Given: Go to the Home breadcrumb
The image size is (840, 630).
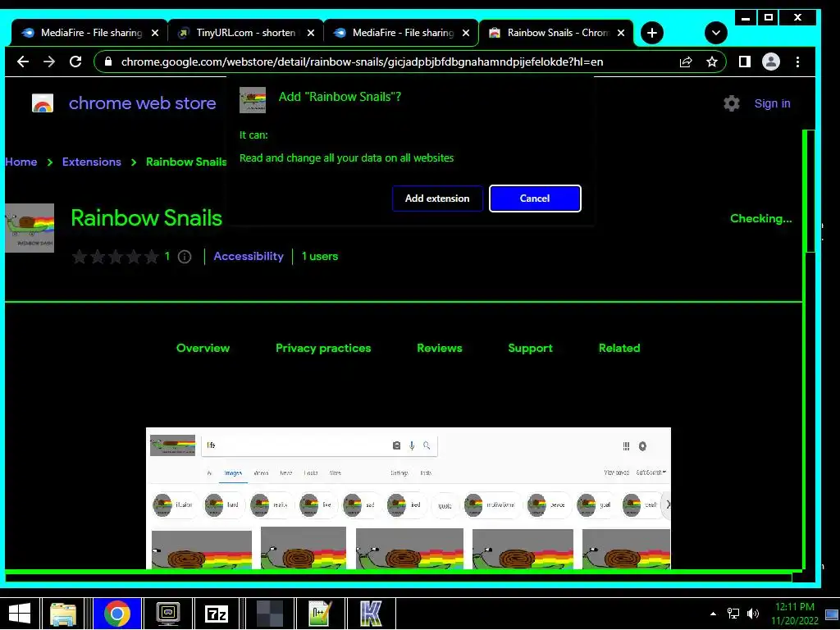Looking at the screenshot, I should [x=21, y=162].
